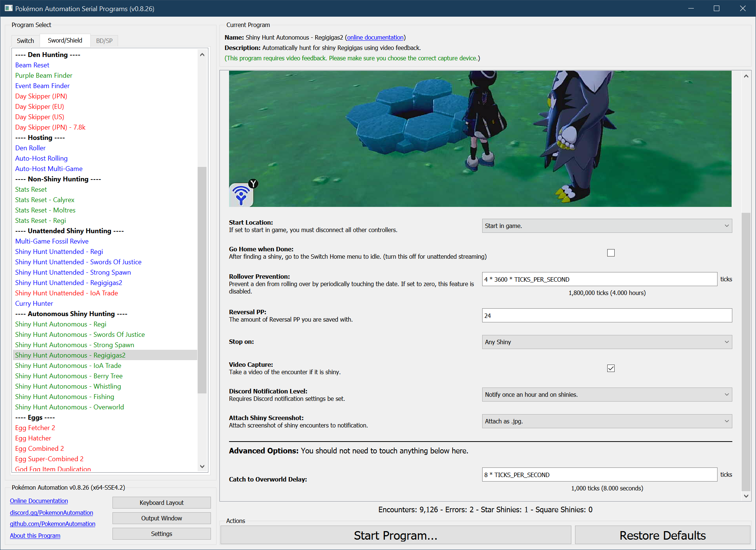
Task: Click options panel scroll-down arrow
Action: (x=746, y=496)
